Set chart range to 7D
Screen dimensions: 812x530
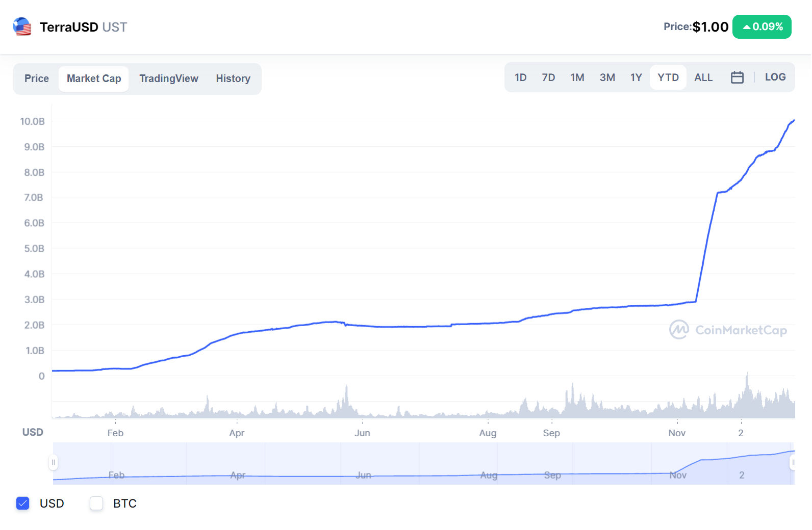(x=548, y=77)
